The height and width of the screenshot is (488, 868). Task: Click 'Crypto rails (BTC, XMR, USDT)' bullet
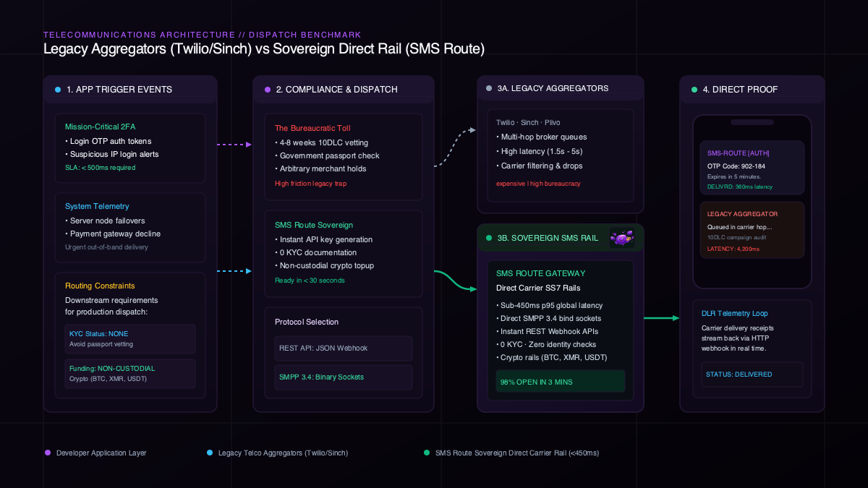coord(551,357)
